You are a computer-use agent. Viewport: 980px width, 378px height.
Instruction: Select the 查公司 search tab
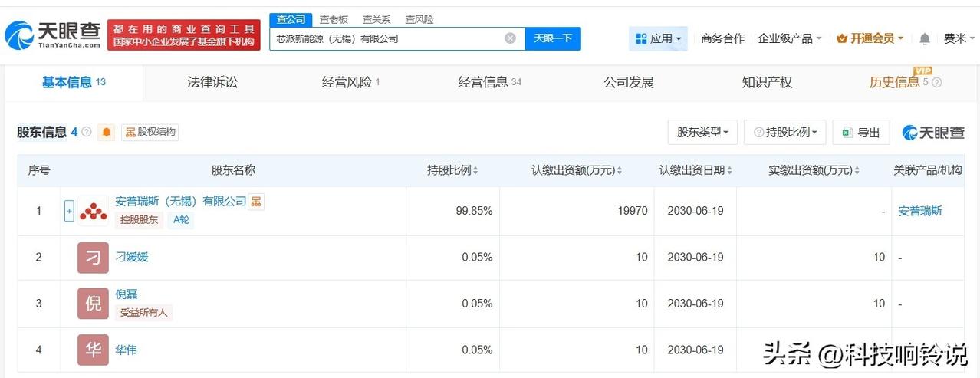[291, 19]
